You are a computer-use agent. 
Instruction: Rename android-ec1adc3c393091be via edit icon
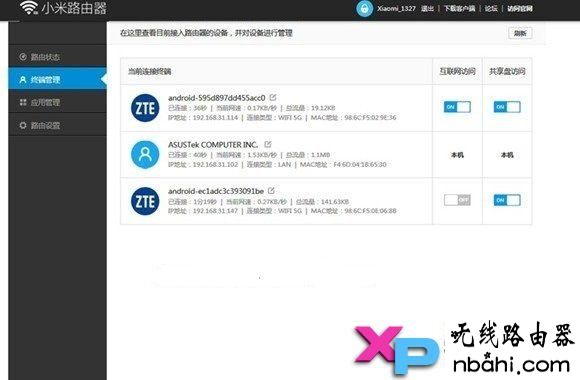(271, 191)
